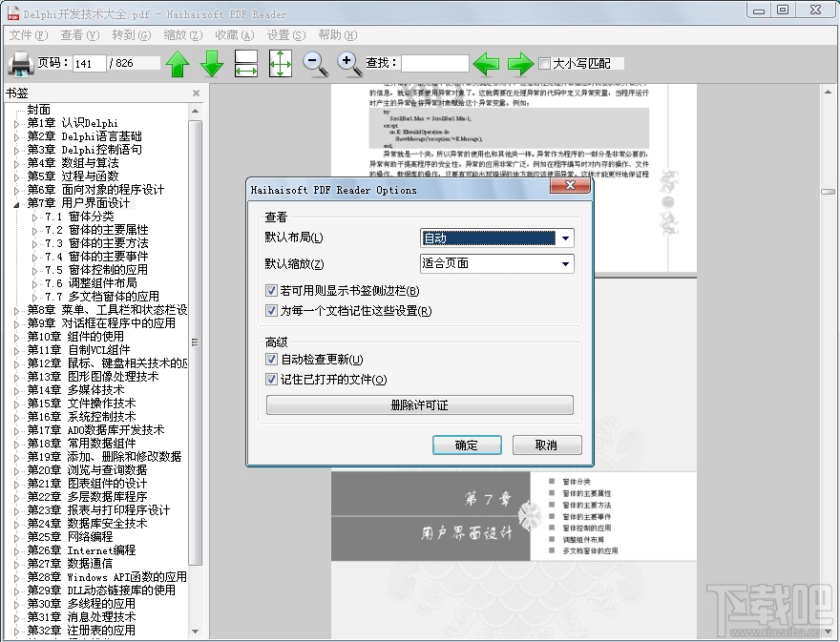Viewport: 840px width, 642px height.
Task: Click the Fit Page icon
Action: 279,63
